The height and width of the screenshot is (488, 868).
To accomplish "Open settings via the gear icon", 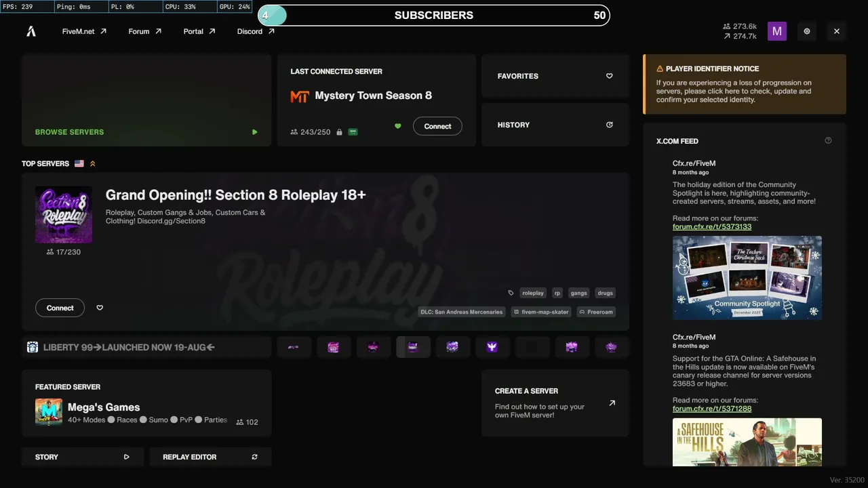I will pyautogui.click(x=807, y=31).
